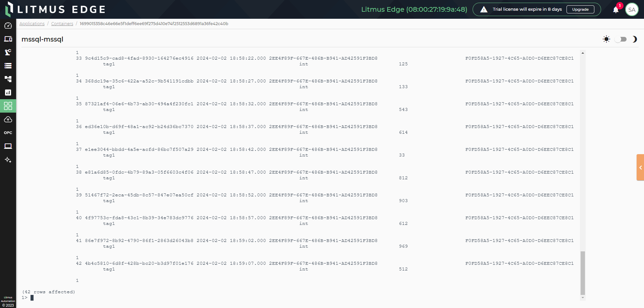Click the stacked server rows sidebar icon
The height and width of the screenshot is (308, 644).
8,66
